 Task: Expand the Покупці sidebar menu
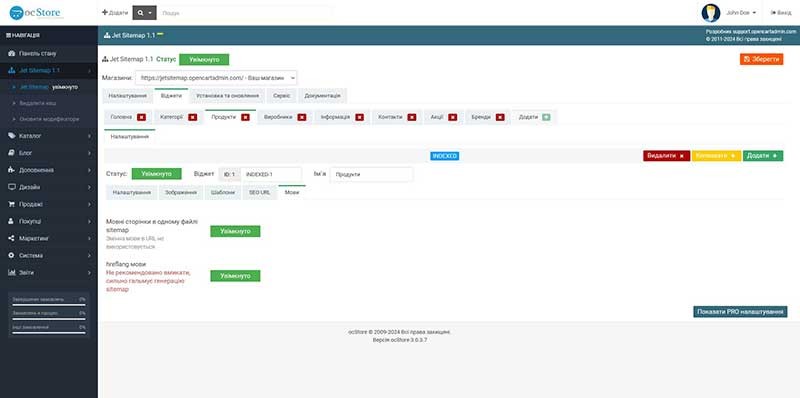[x=48, y=221]
